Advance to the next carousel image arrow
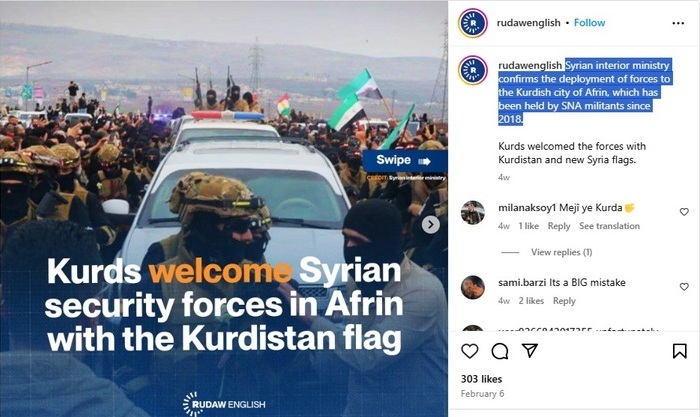700x417 pixels. (x=430, y=225)
